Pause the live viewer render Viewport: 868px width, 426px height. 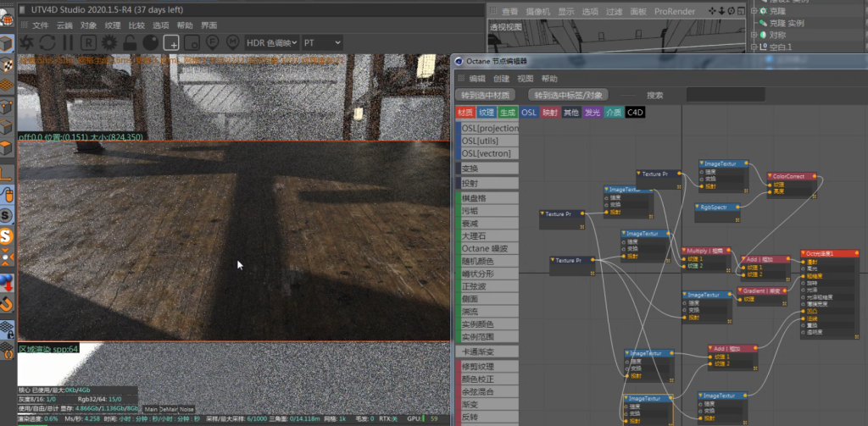(x=68, y=42)
